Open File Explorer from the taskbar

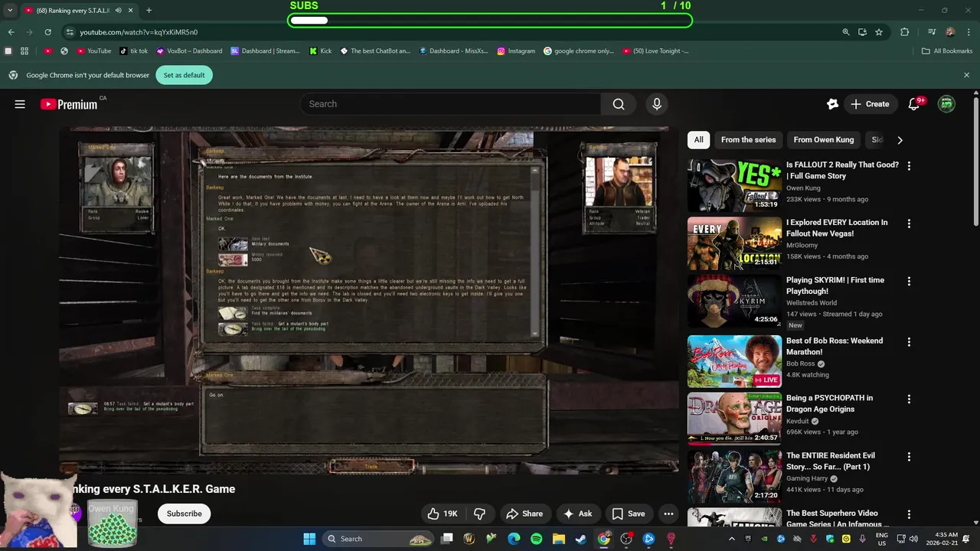point(558,539)
